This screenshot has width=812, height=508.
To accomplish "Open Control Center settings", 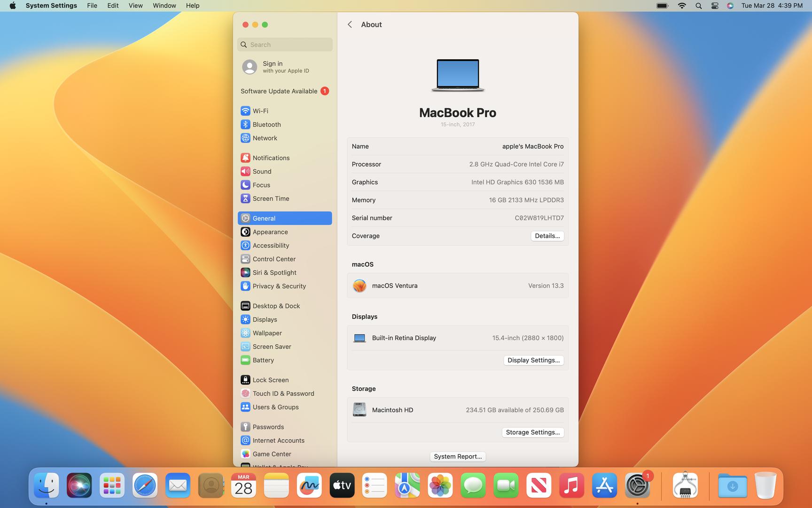I will pos(285,259).
